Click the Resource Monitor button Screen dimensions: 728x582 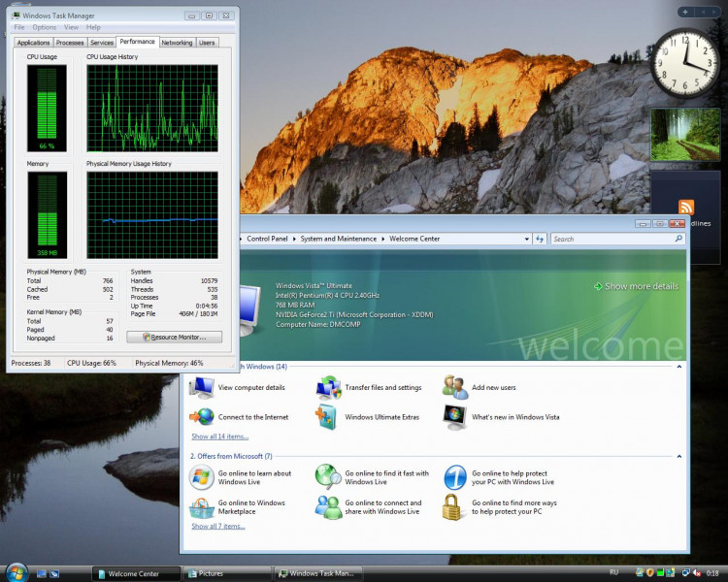174,337
